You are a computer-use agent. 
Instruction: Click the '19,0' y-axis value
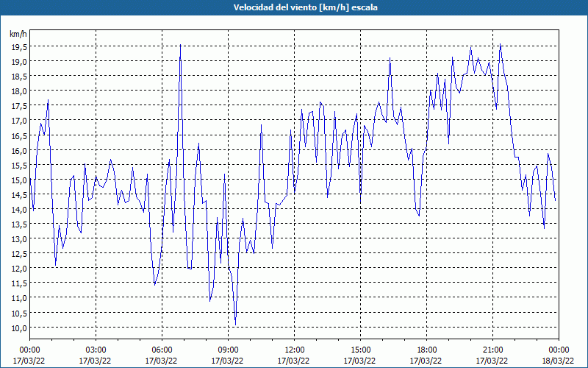(18, 61)
